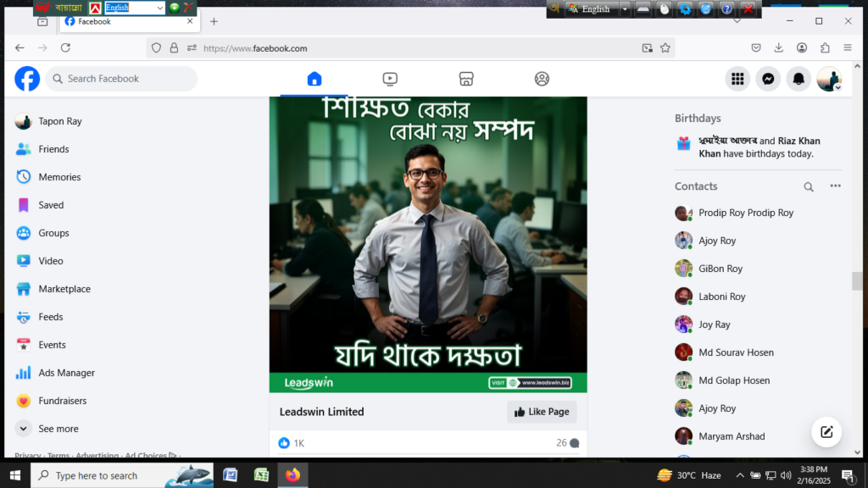Bookmark the page using the star icon

[665, 47]
